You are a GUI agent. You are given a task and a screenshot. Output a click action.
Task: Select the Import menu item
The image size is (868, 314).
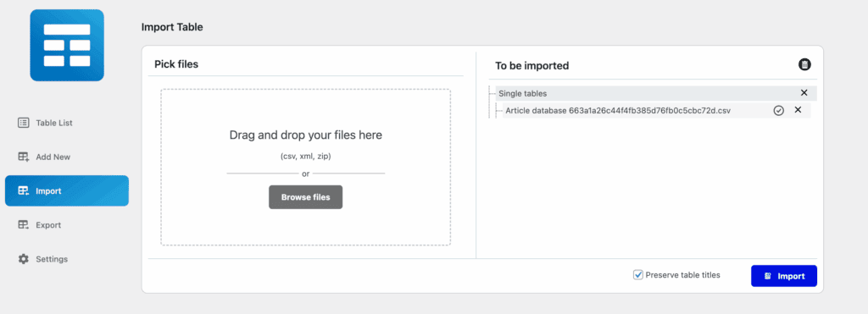67,190
